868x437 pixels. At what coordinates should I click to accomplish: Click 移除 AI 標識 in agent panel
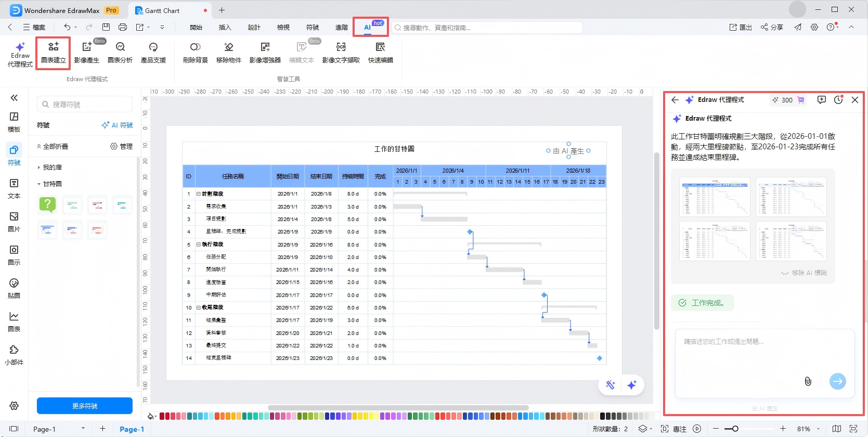click(x=804, y=273)
